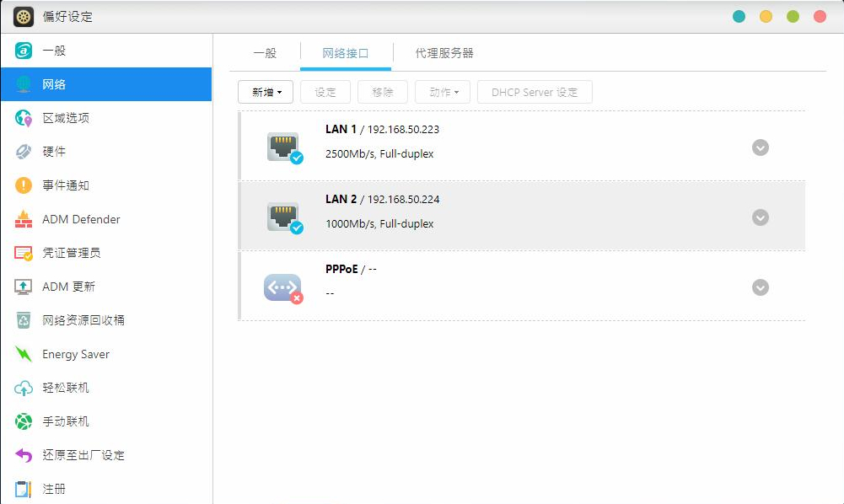The width and height of the screenshot is (844, 504).
Task: Click the LAN 1 ethernet port icon
Action: pyautogui.click(x=285, y=146)
